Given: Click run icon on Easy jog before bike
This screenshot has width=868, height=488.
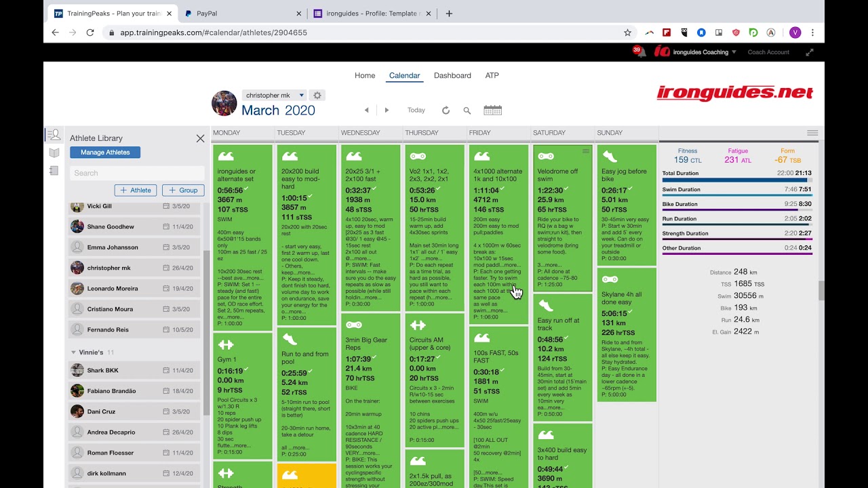Looking at the screenshot, I should tap(610, 157).
